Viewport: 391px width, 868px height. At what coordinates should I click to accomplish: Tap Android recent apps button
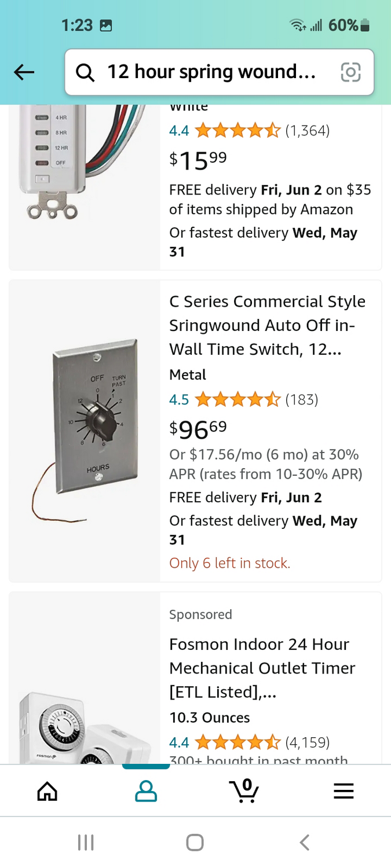86,842
